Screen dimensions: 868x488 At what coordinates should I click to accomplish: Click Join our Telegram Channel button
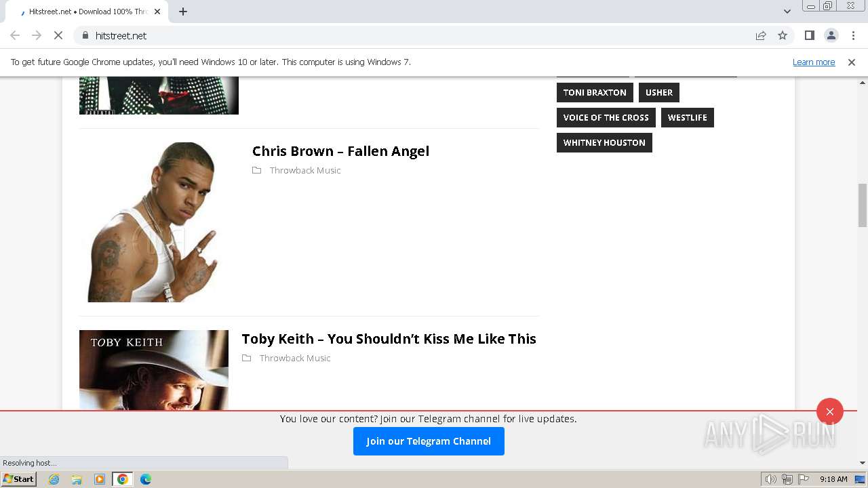429,441
